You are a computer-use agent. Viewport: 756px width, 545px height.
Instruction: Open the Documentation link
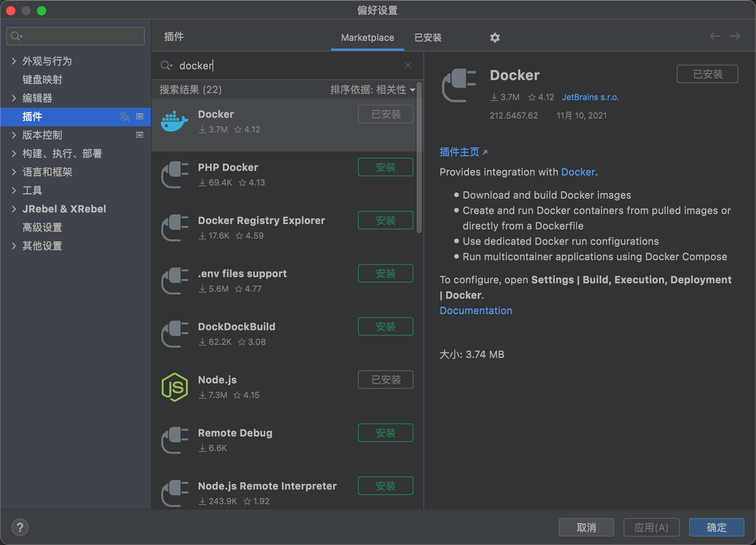476,311
